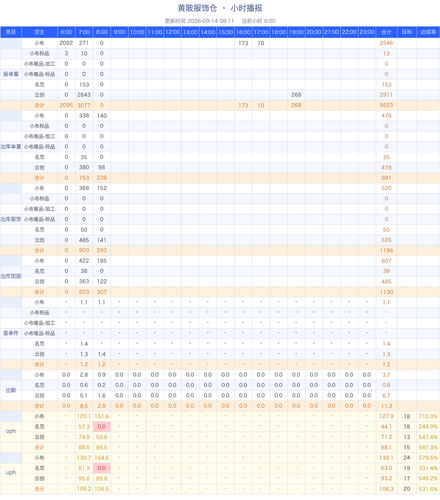The width and height of the screenshot is (440, 500).
Task: Click the row total 991
Action: [386, 178]
